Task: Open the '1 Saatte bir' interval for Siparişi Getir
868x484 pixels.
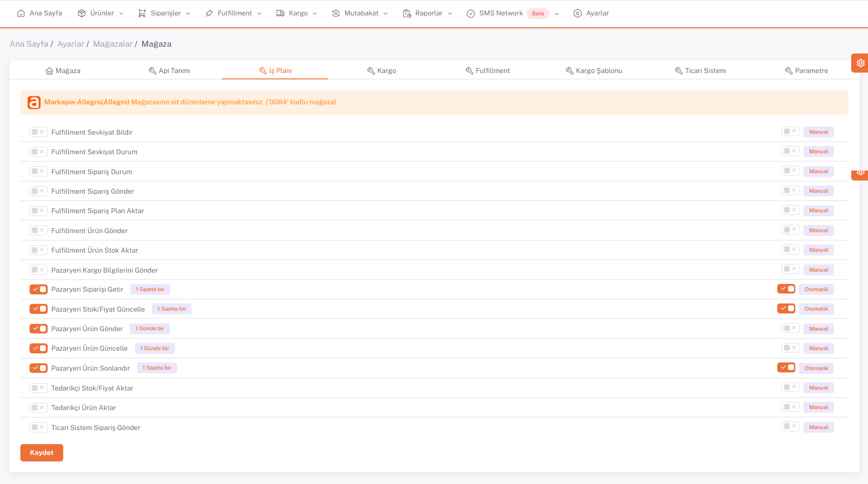Action: 150,289
